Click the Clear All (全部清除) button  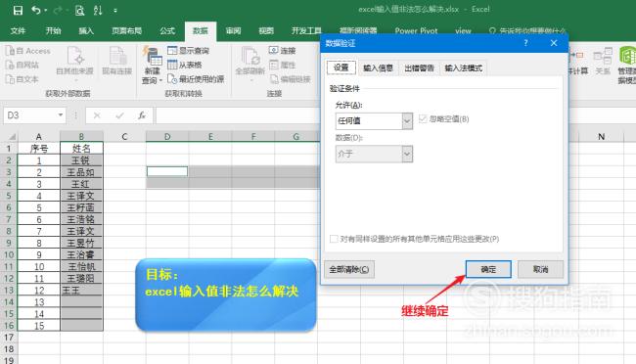point(349,269)
